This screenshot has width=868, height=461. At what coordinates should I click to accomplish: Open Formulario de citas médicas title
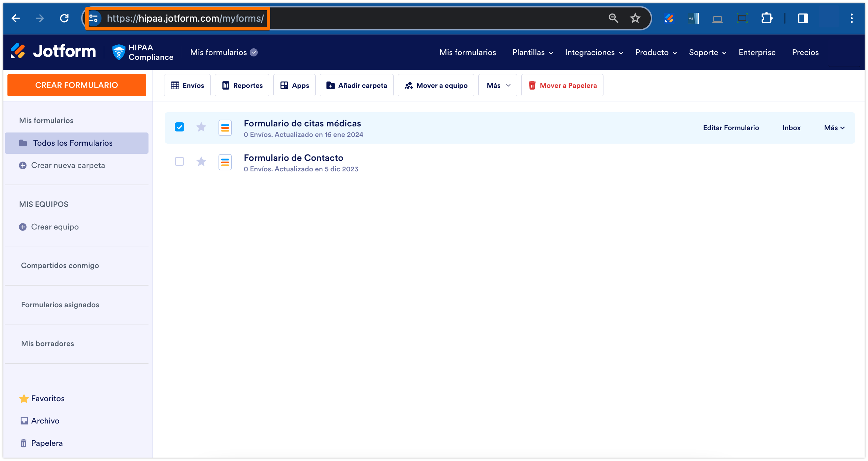click(x=302, y=123)
